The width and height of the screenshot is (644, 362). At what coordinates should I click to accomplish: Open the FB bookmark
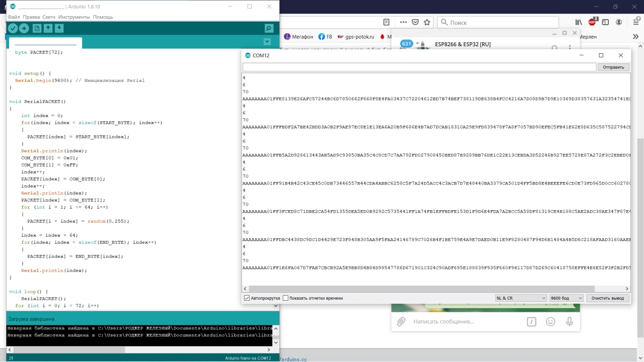click(325, 37)
